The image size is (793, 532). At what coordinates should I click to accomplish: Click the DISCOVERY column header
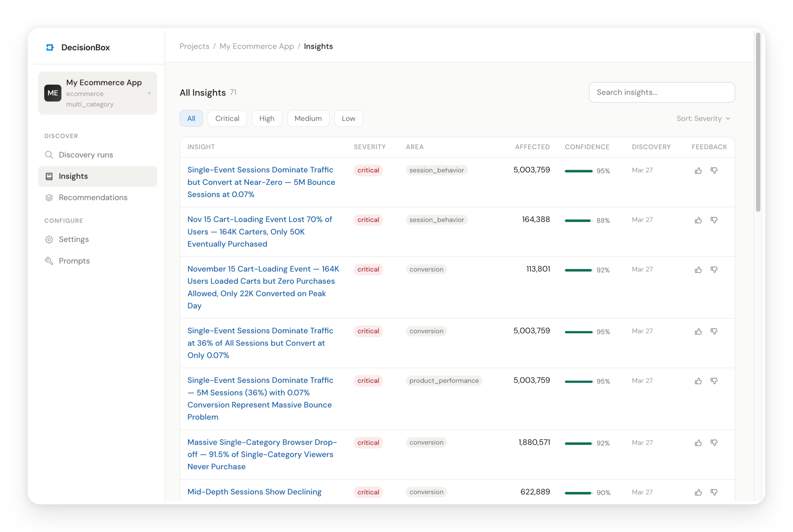pyautogui.click(x=651, y=147)
